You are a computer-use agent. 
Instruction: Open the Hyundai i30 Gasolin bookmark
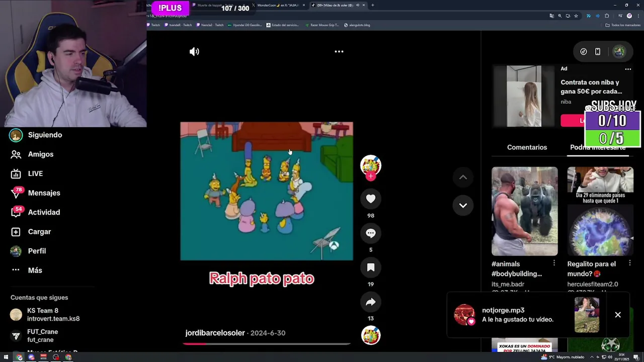(245, 25)
